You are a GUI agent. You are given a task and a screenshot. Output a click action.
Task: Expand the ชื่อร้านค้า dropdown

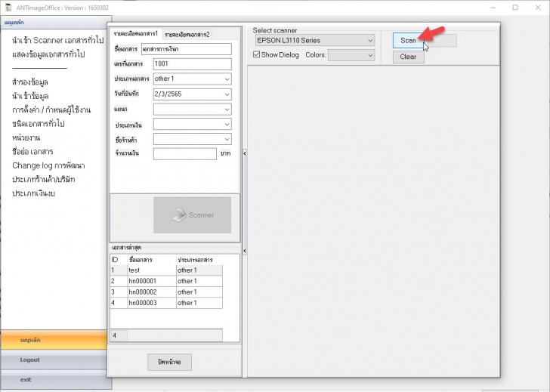tap(192, 140)
